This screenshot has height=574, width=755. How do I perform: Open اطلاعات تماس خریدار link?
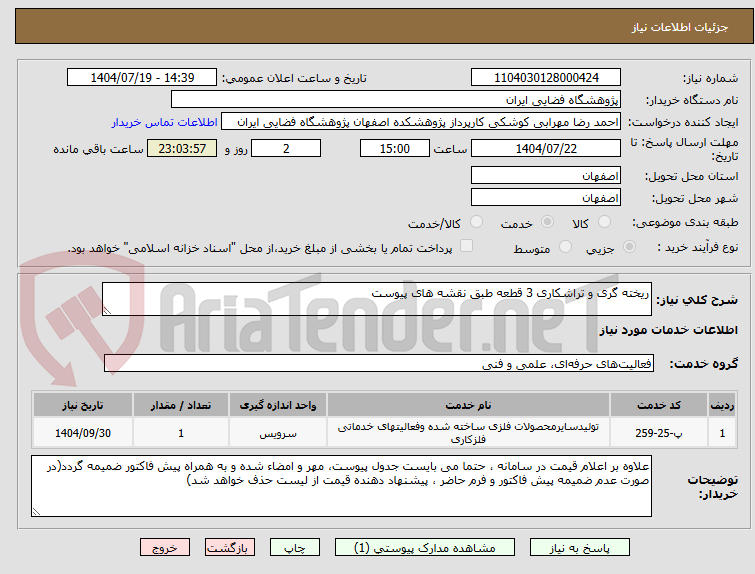coord(165,122)
